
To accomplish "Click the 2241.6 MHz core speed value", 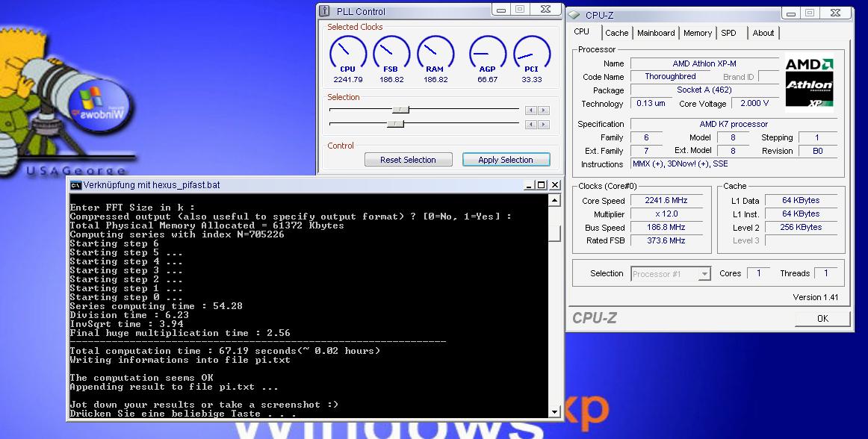I will coord(666,201).
